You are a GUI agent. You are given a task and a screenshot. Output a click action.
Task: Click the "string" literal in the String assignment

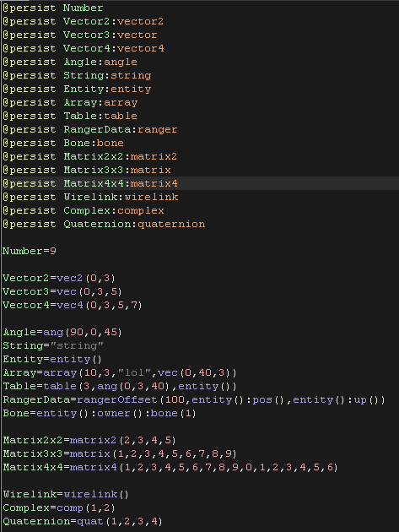(x=77, y=345)
